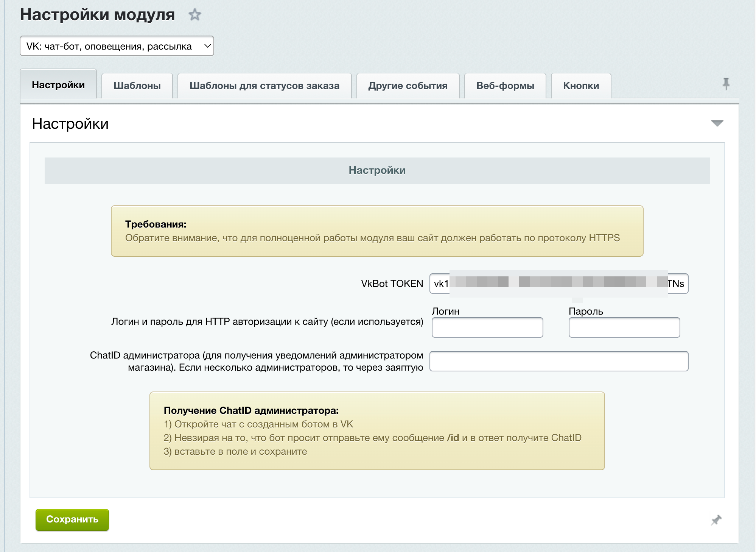Screen dimensions: 756x552
Task: Click the pin icon near Save button
Action: point(716,520)
